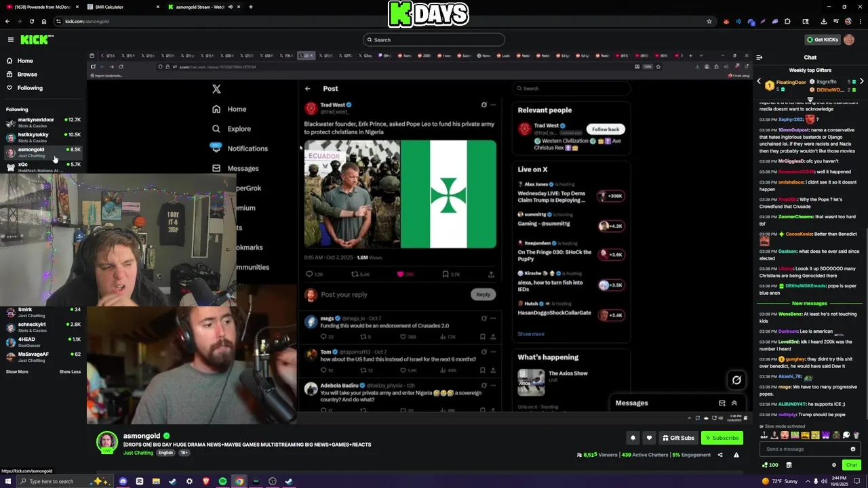Open hstikkytokky channel in sidebar
The height and width of the screenshot is (488, 868).
[43, 138]
